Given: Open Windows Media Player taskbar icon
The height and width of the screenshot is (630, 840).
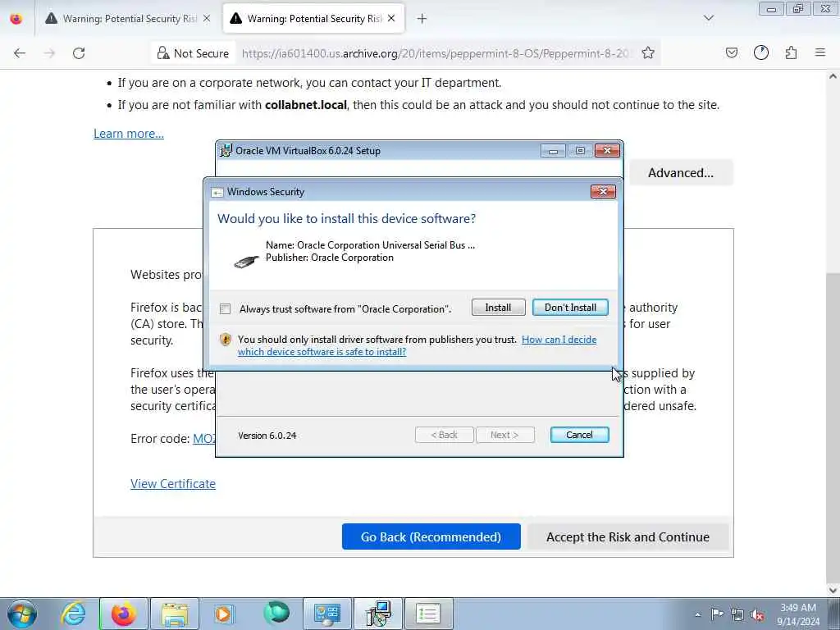Looking at the screenshot, I should (225, 614).
